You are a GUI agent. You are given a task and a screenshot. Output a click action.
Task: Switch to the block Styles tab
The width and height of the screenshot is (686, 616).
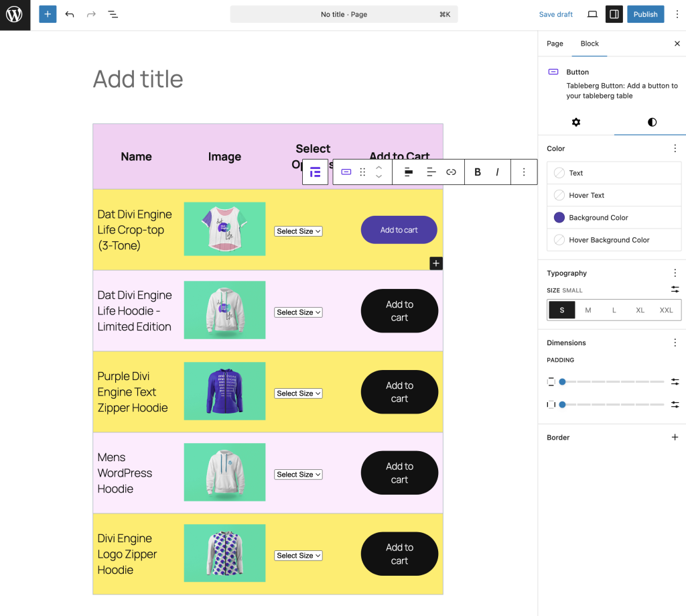pos(652,122)
